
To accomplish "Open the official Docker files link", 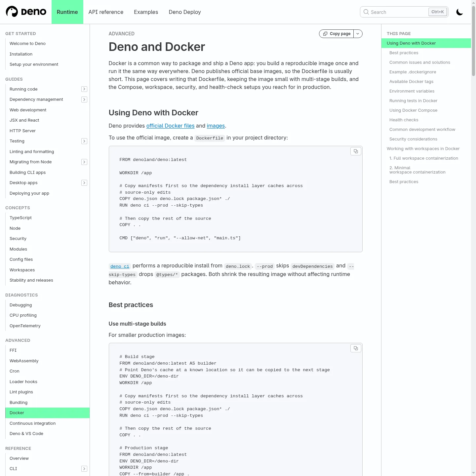I will 170,126.
